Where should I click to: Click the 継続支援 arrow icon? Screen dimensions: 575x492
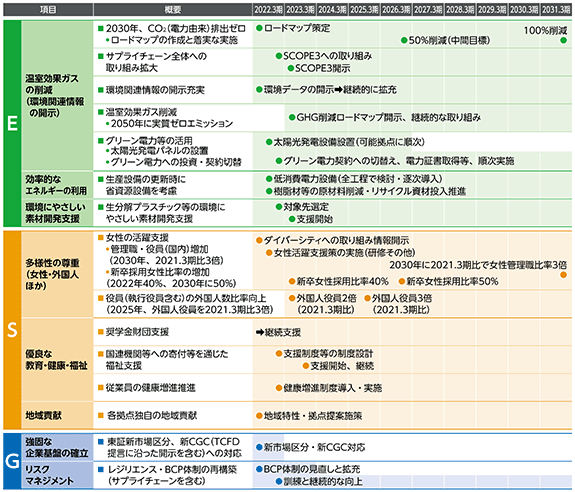pos(260,333)
